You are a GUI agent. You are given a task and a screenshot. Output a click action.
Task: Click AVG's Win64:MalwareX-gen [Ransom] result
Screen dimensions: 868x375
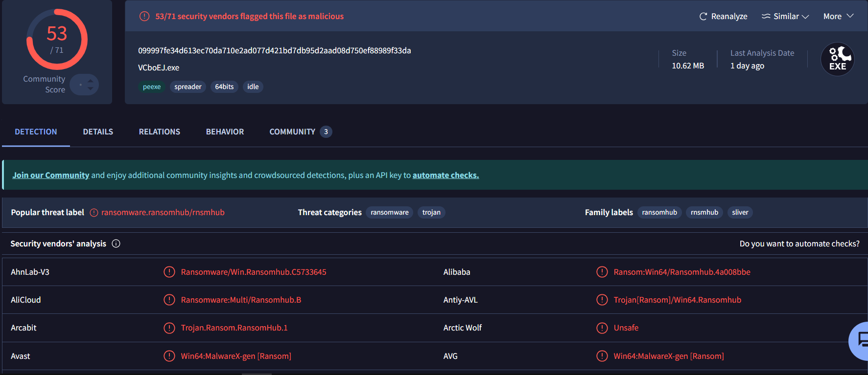(x=669, y=356)
